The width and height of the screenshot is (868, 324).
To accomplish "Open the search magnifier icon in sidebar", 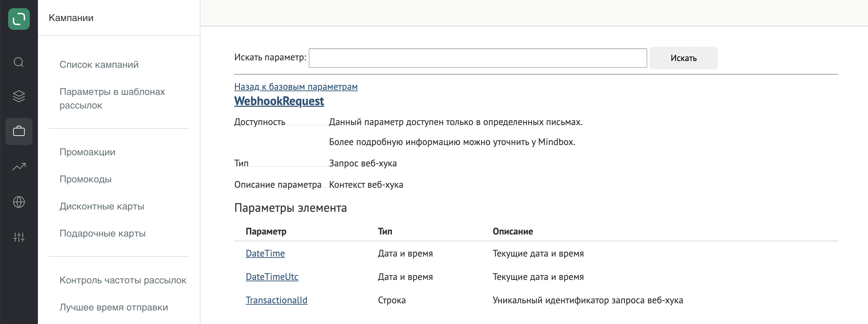I will pos(19,62).
